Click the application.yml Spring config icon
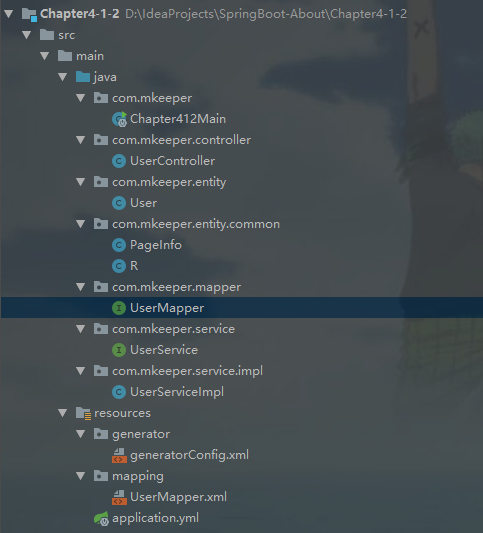Screen dimensions: 483x533 101,518
